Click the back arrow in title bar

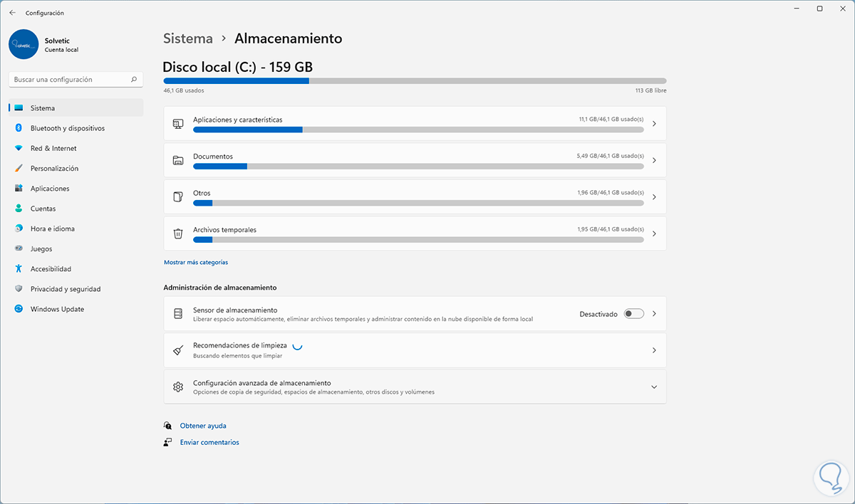click(x=12, y=13)
